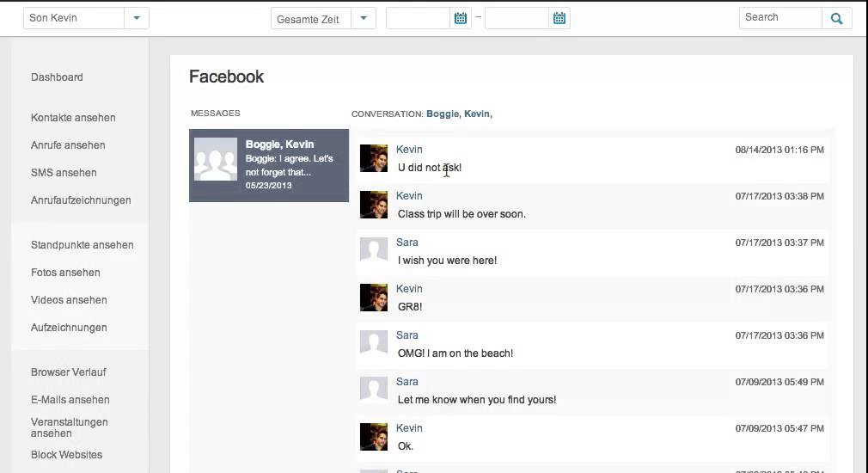
Task: Click Sara's avatar beside 'I wish you were here!'
Action: pyautogui.click(x=374, y=251)
